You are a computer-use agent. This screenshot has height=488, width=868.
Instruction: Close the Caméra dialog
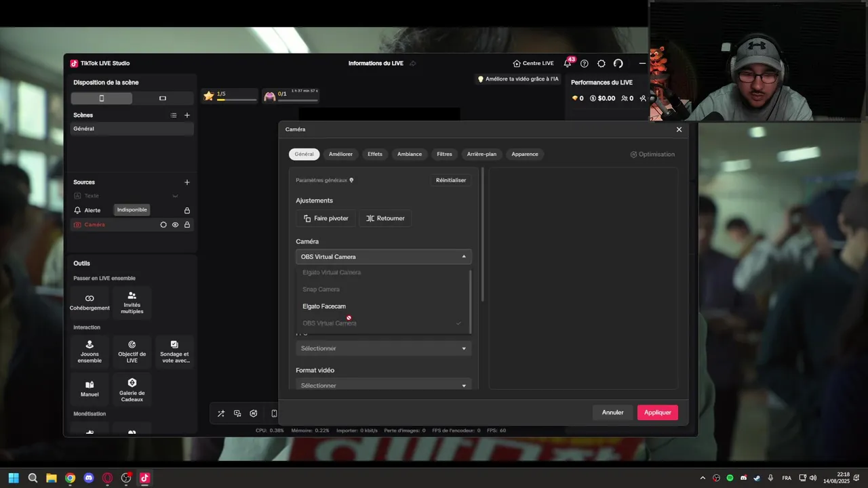pos(679,129)
